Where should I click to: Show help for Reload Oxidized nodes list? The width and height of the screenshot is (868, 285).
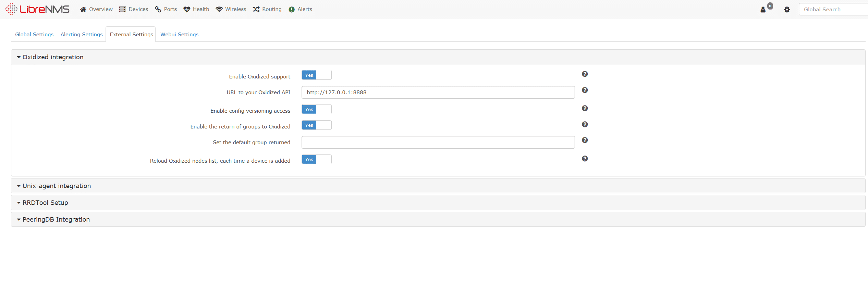click(x=585, y=159)
